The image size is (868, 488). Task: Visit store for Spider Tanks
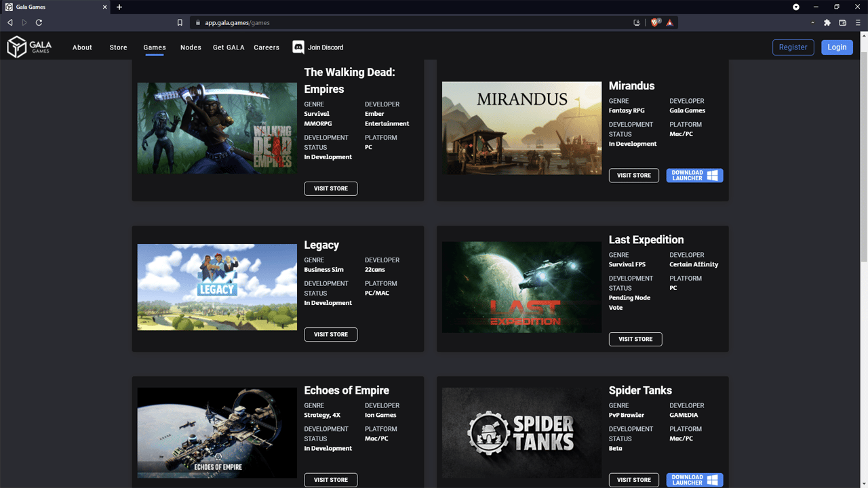point(634,480)
